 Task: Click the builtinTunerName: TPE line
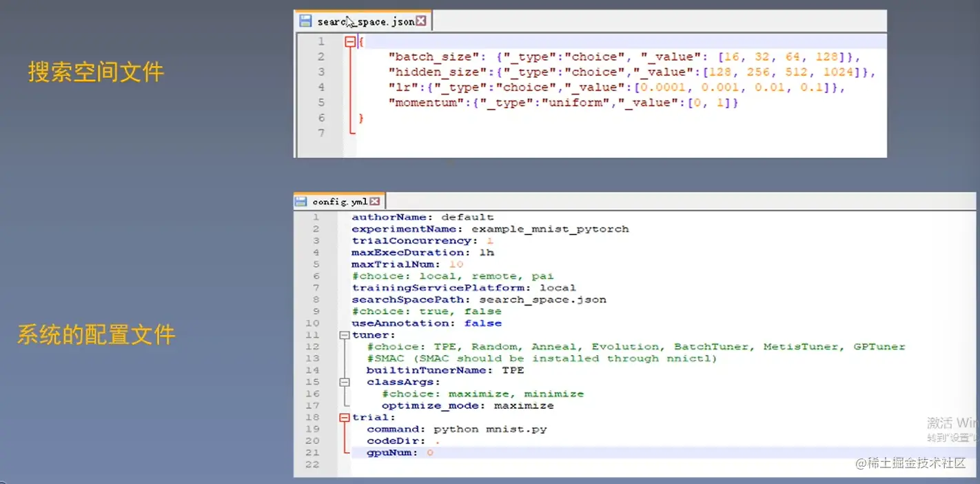click(445, 370)
